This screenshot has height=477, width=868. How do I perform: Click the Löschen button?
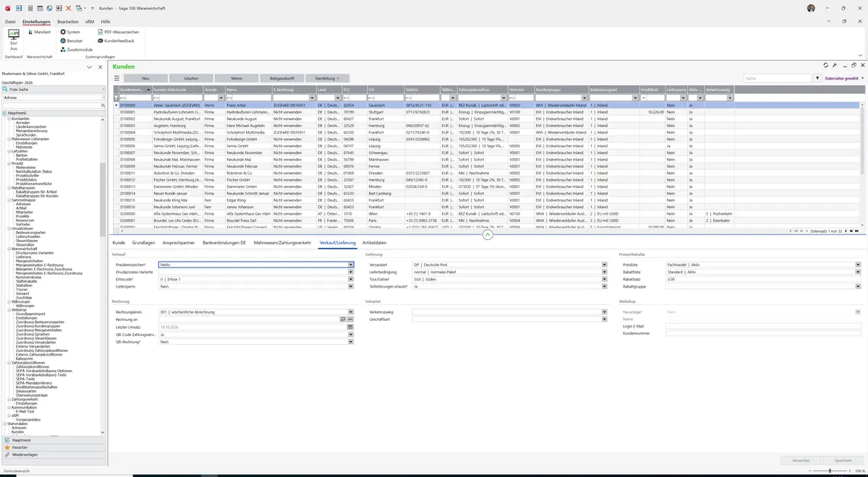tap(191, 78)
